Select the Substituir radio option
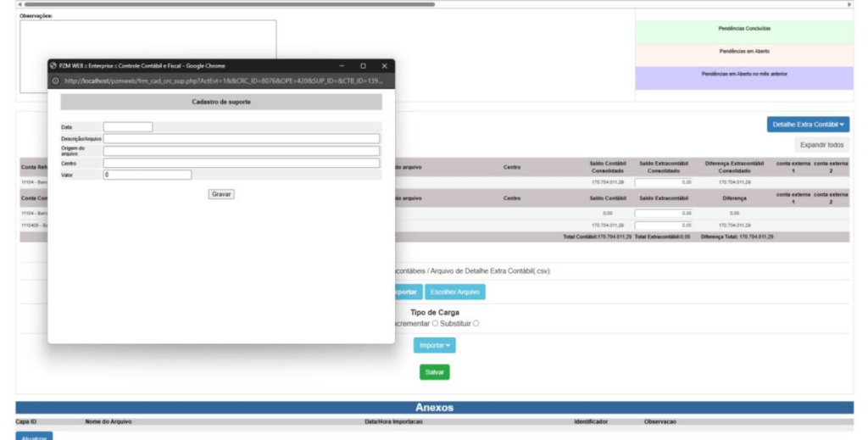The width and height of the screenshot is (868, 440). [476, 323]
